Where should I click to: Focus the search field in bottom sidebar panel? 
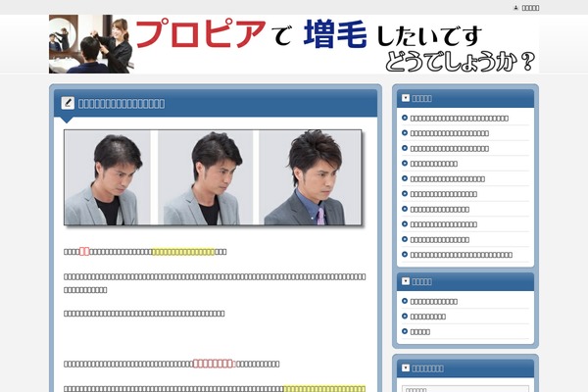465,389
